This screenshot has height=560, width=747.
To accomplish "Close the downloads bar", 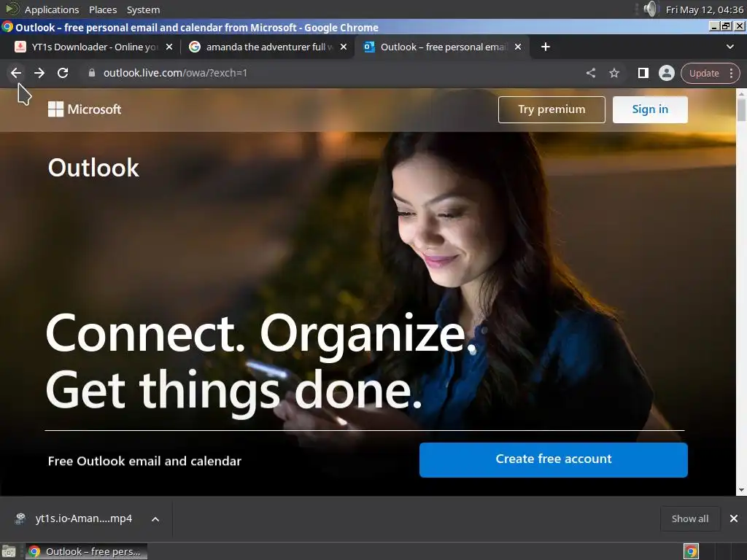I will click(734, 518).
